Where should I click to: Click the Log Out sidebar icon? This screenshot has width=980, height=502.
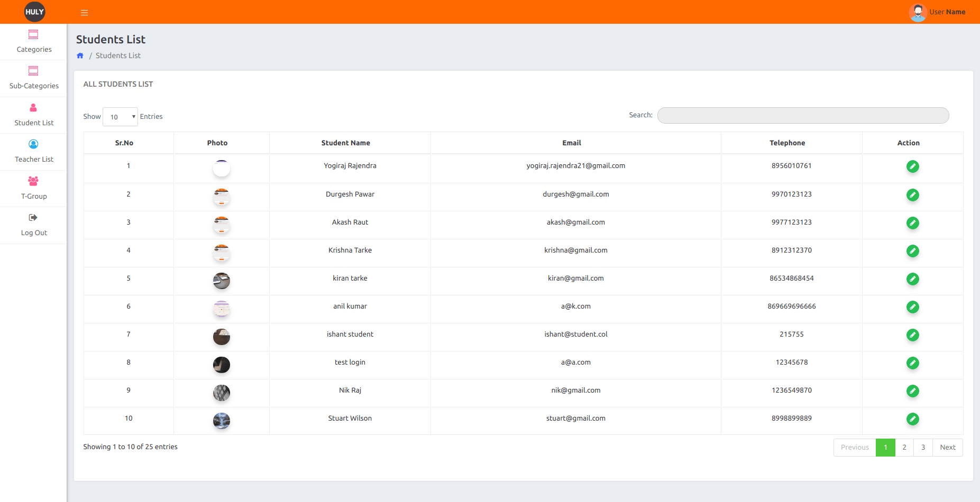33,218
